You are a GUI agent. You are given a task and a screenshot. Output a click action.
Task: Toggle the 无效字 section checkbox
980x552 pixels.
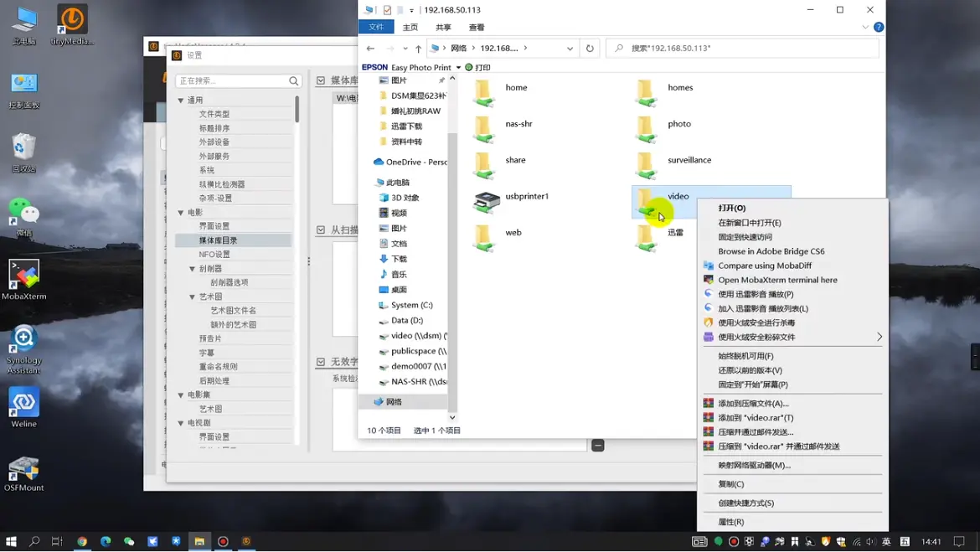[x=321, y=362]
